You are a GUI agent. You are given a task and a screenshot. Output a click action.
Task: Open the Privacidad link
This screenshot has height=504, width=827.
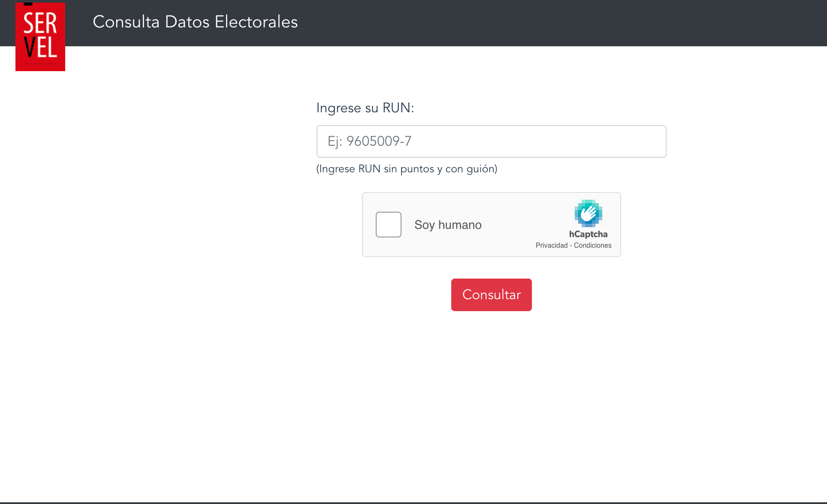pyautogui.click(x=551, y=245)
